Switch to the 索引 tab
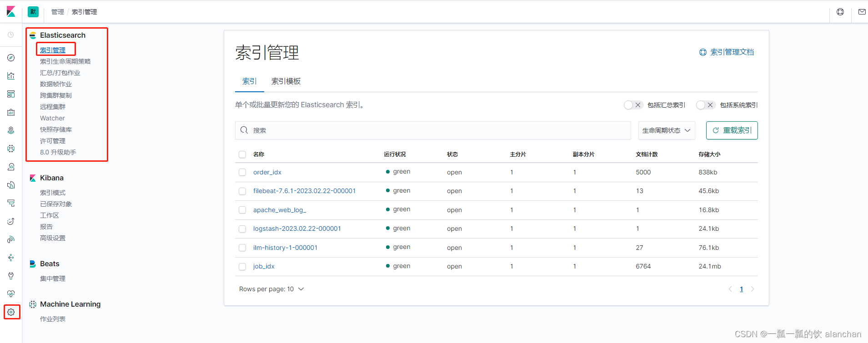The width and height of the screenshot is (868, 343). pyautogui.click(x=250, y=81)
